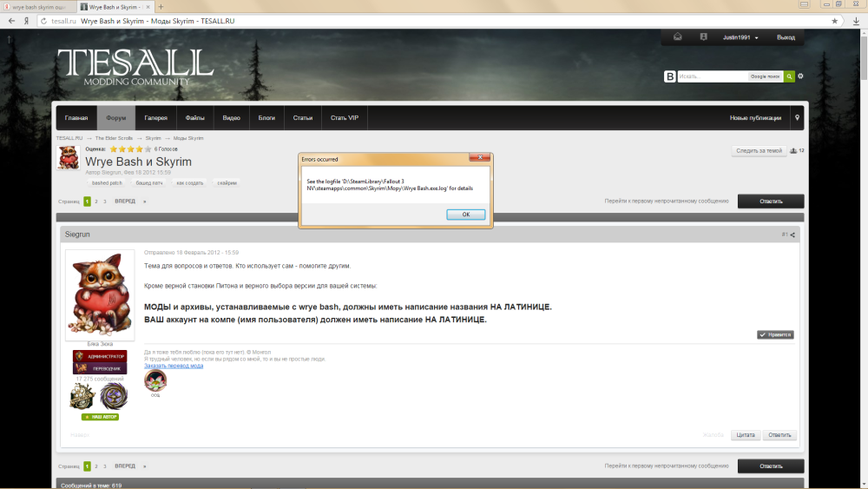Click the browser back arrow

point(11,21)
